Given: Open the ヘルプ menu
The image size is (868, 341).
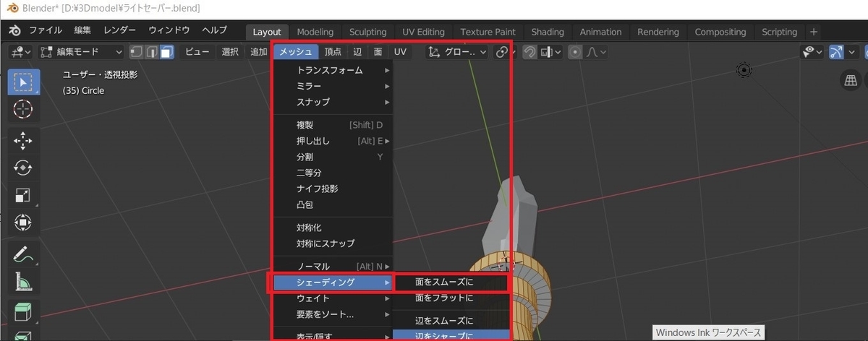Looking at the screenshot, I should pyautogui.click(x=214, y=30).
